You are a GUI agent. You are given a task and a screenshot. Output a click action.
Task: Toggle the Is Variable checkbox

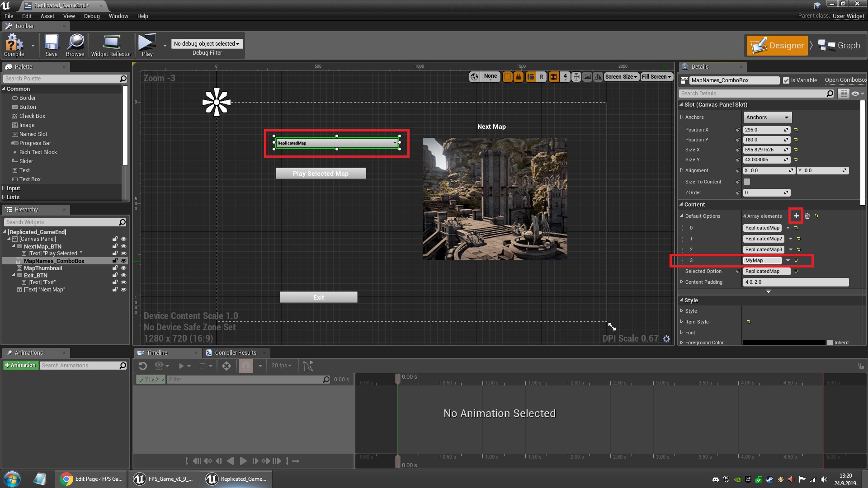786,80
